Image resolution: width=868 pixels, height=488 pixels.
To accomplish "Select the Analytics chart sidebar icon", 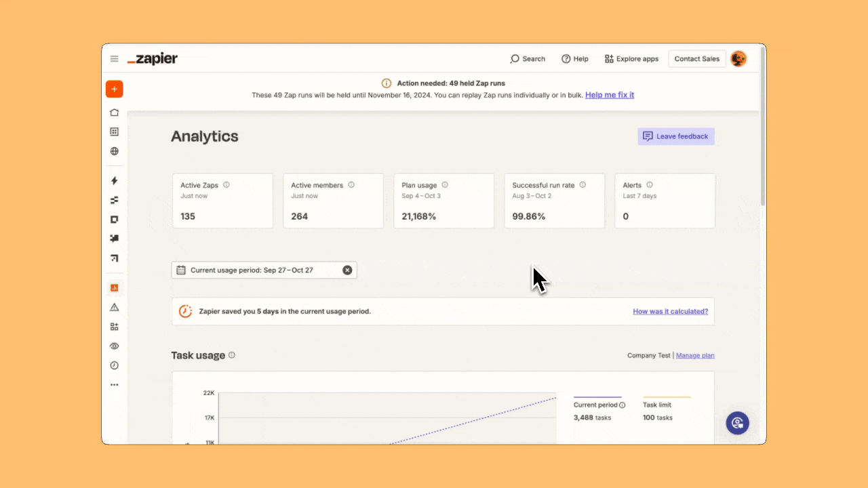I will pyautogui.click(x=114, y=287).
